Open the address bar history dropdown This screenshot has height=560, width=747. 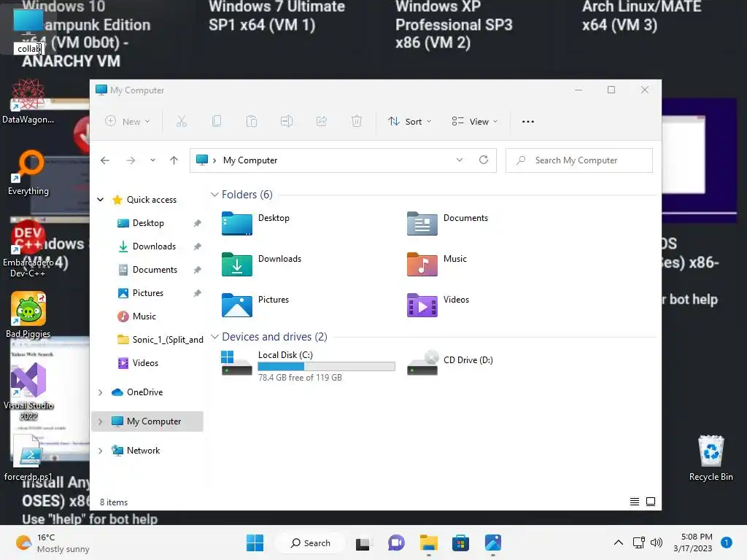460,160
